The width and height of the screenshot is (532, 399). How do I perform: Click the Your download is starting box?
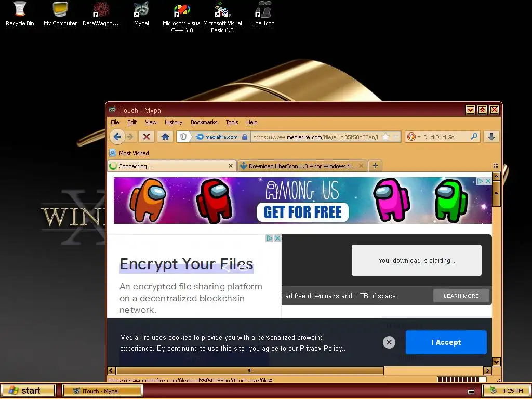(x=416, y=260)
